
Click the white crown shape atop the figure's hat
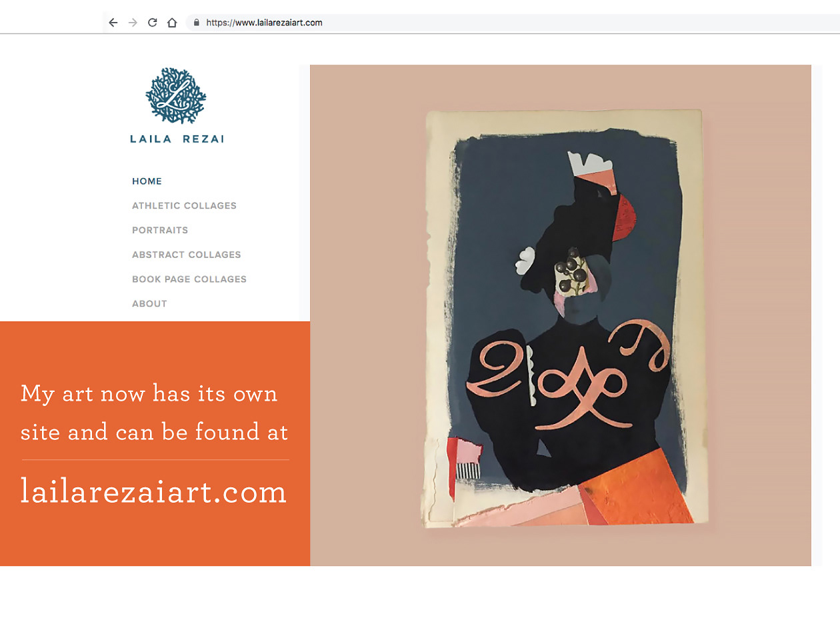pyautogui.click(x=587, y=163)
